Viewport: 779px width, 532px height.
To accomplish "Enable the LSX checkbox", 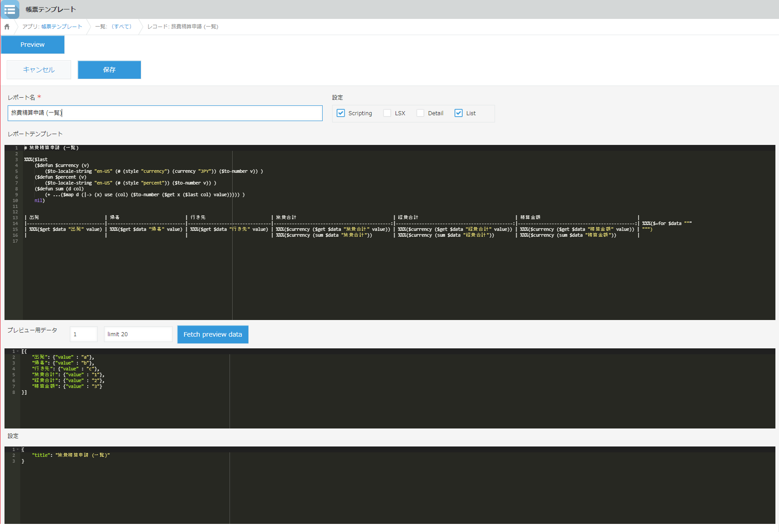I will pos(387,113).
